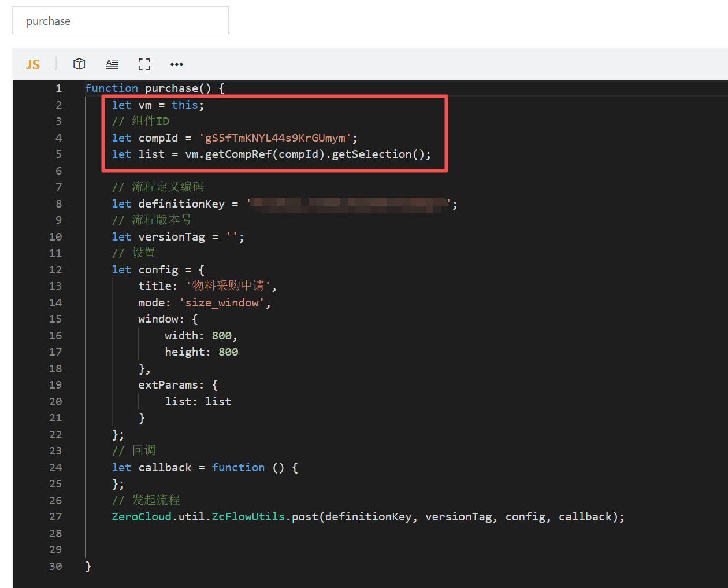Click ZcFlowUtils in the post call
This screenshot has height=588, width=728.
tap(248, 517)
